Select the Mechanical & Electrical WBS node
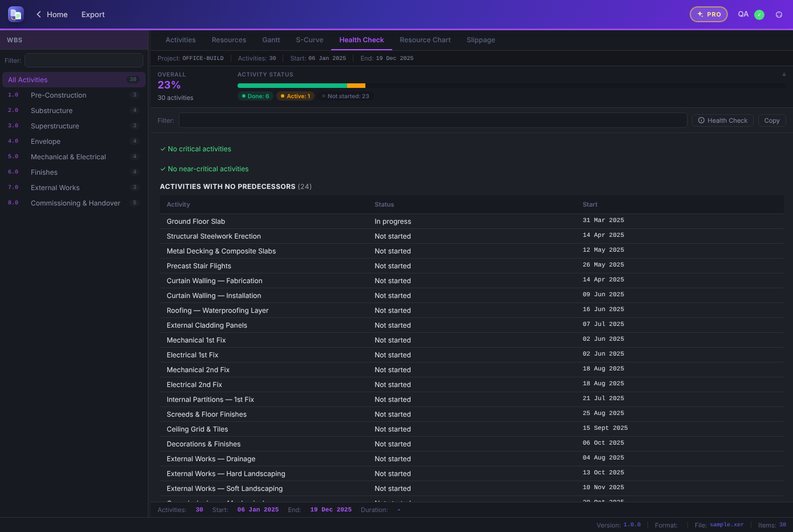 [x=74, y=157]
